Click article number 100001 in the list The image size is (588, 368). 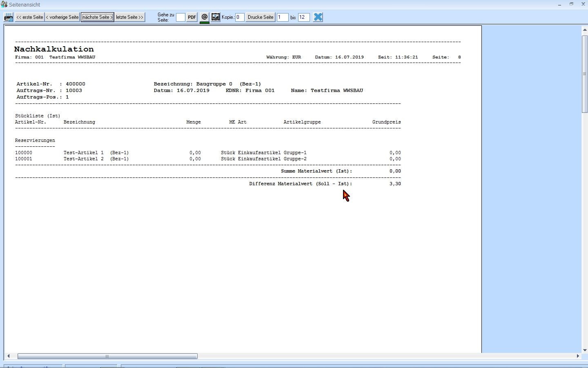(24, 159)
